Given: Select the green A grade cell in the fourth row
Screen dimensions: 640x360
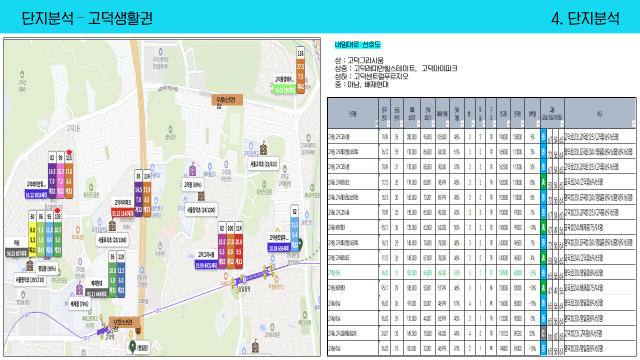Looking at the screenshot, I should click(x=543, y=182).
